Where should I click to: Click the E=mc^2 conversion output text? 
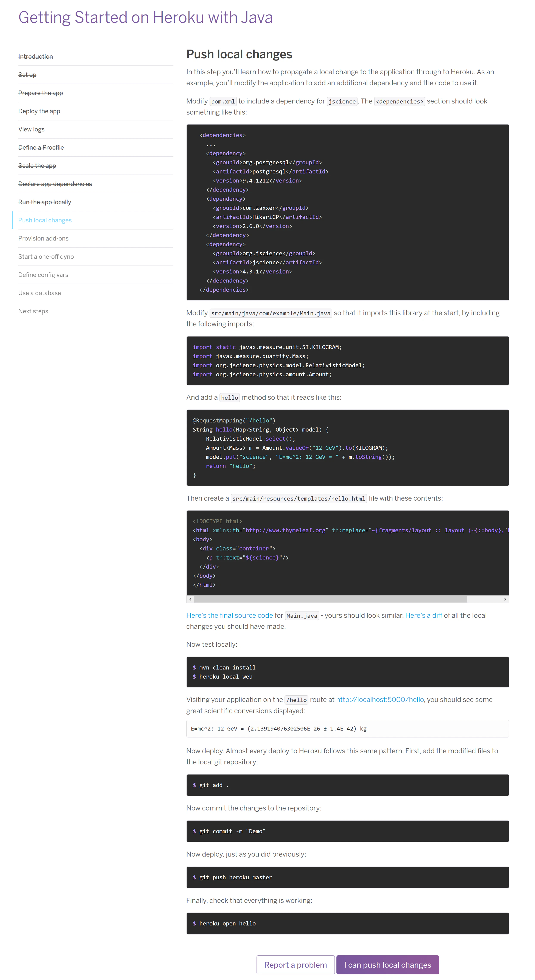[279, 729]
